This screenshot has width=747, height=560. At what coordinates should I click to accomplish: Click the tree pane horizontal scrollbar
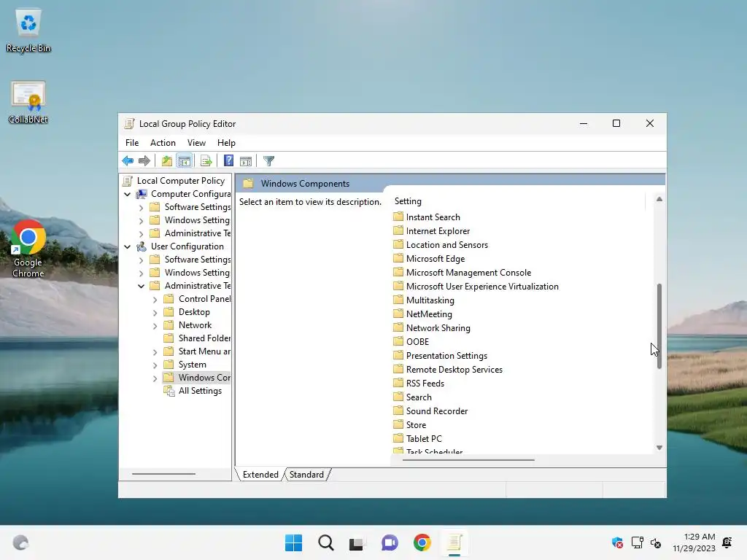163,474
